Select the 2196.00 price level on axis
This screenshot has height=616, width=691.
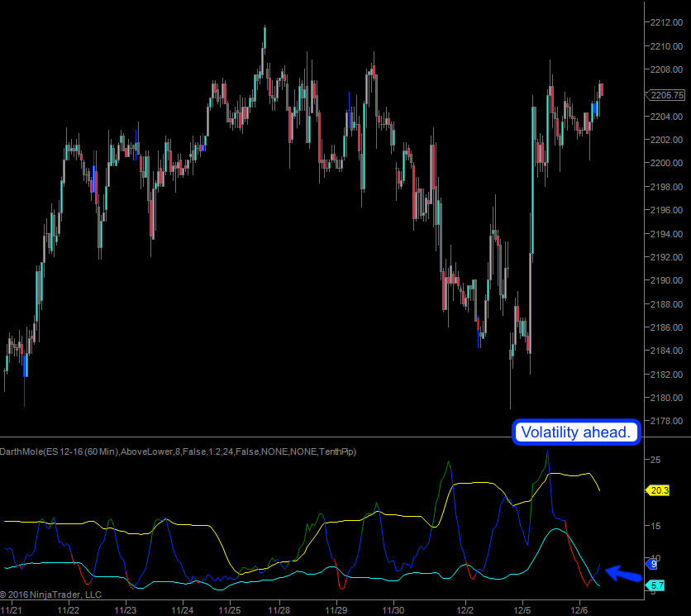point(667,210)
